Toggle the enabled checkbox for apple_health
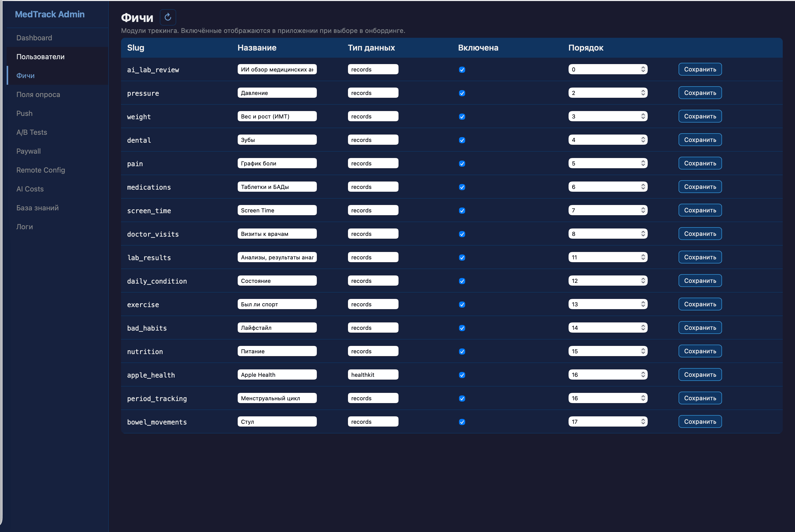The height and width of the screenshot is (532, 795). [x=462, y=375]
